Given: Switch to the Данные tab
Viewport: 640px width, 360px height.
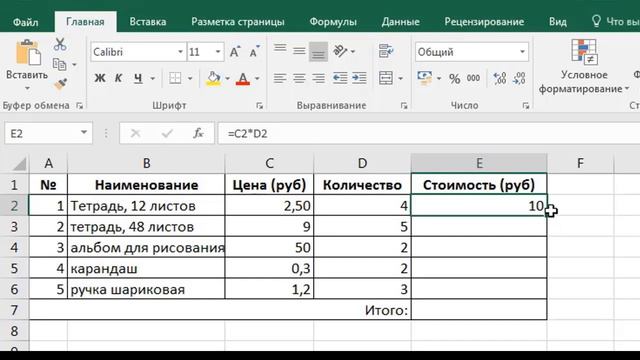Looking at the screenshot, I should pyautogui.click(x=400, y=22).
